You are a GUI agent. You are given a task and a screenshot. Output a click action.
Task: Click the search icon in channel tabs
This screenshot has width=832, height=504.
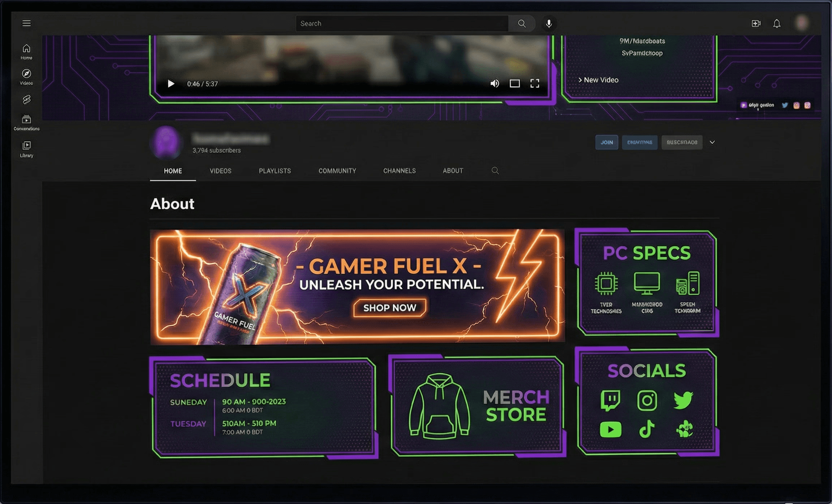pyautogui.click(x=495, y=171)
